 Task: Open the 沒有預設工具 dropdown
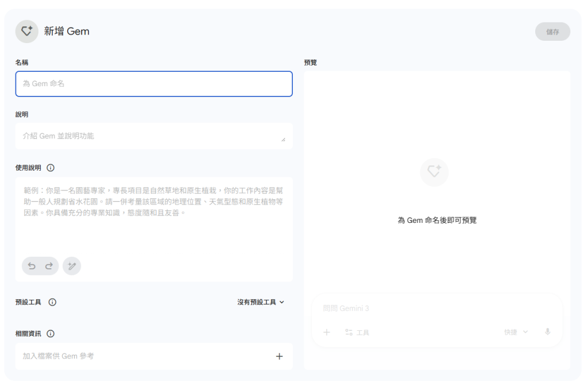[x=261, y=302]
